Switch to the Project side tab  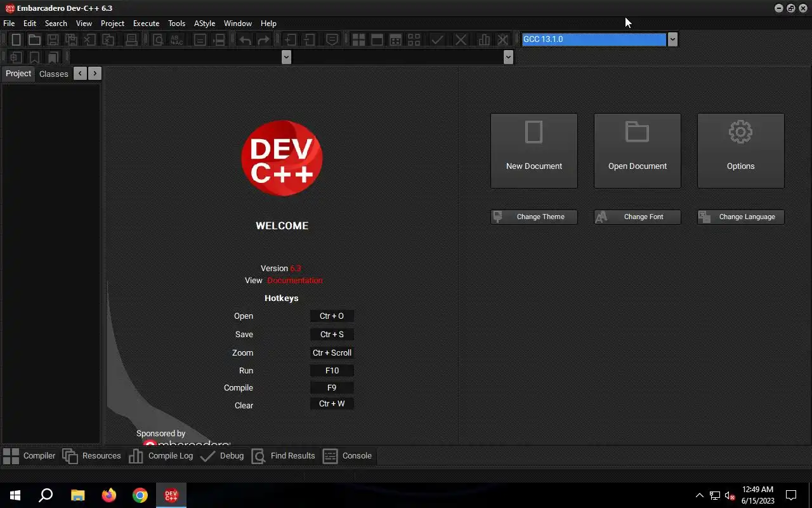pos(18,74)
